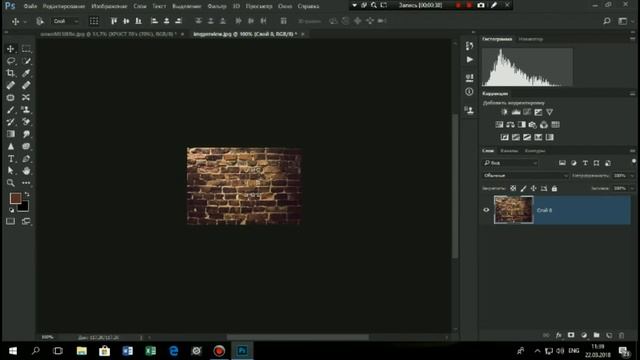Select the Magic Wand tool
This screenshot has width=640, height=360.
coord(26,61)
